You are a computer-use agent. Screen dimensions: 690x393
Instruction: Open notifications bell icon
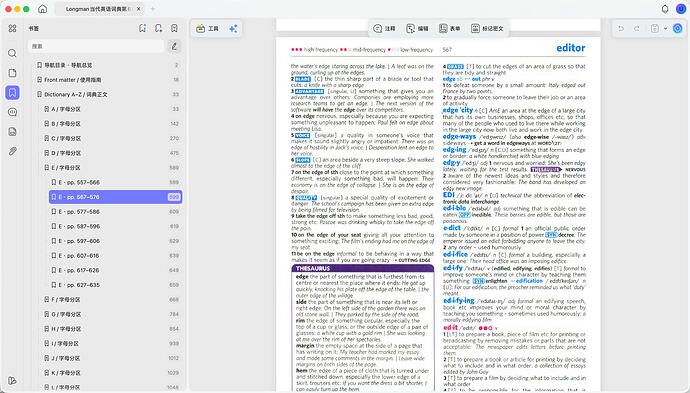tap(665, 9)
